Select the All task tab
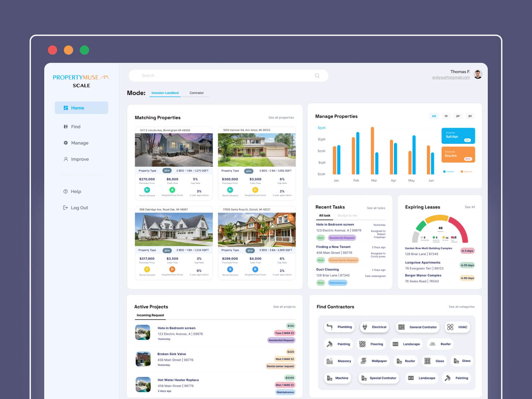 pyautogui.click(x=324, y=215)
